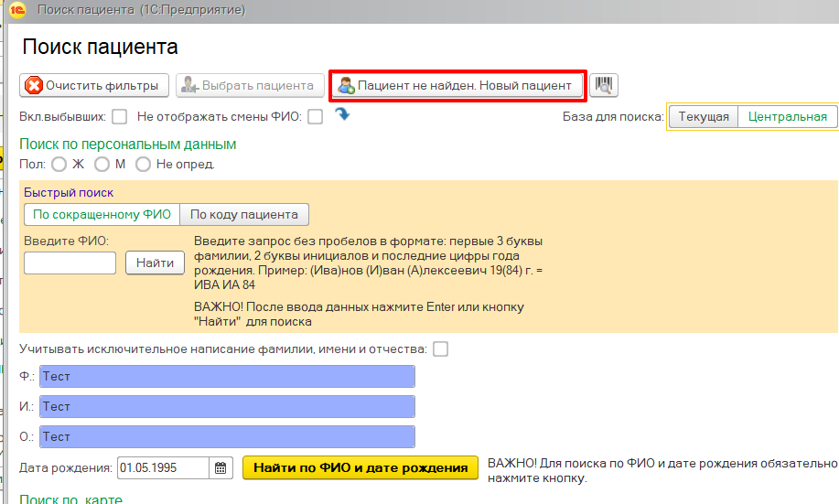Click the 'Найти' quick search button
The width and height of the screenshot is (839, 504).
(155, 263)
